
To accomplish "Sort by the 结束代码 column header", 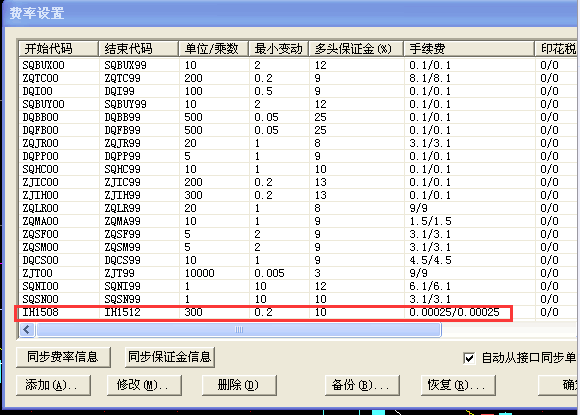I will click(x=138, y=48).
